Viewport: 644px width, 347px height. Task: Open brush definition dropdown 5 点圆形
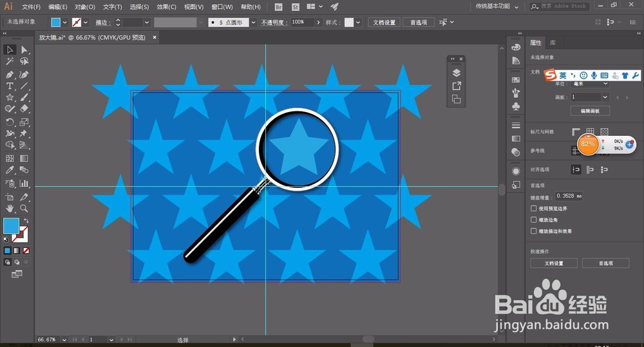[253, 23]
